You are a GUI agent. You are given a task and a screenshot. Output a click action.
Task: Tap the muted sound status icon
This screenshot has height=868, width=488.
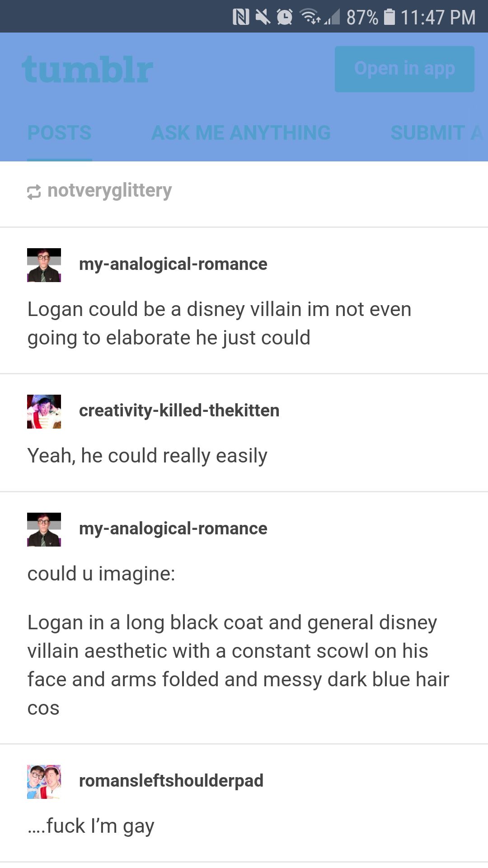[263, 17]
